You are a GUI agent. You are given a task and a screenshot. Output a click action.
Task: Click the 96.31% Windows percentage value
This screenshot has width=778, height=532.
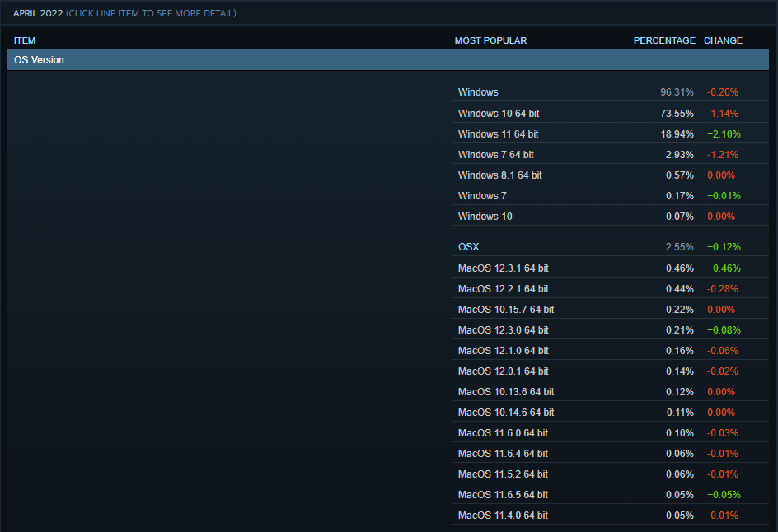click(677, 92)
